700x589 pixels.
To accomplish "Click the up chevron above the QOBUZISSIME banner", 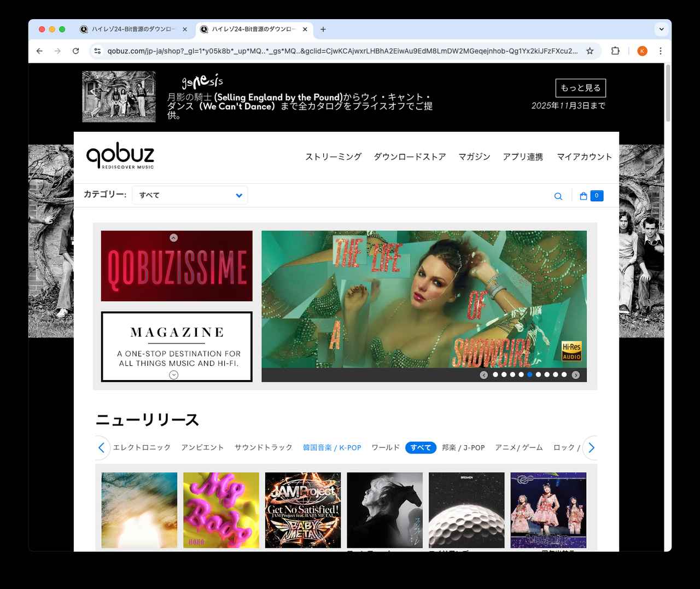I will [173, 237].
